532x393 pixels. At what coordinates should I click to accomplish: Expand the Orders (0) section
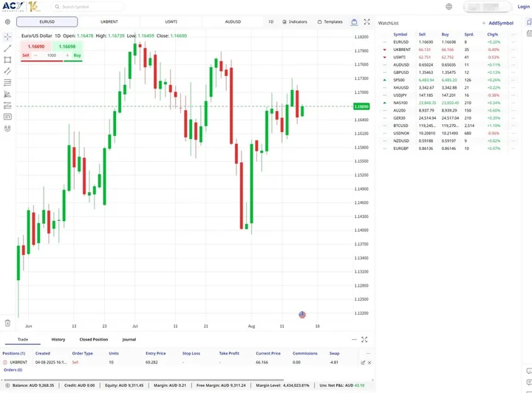pos(13,369)
